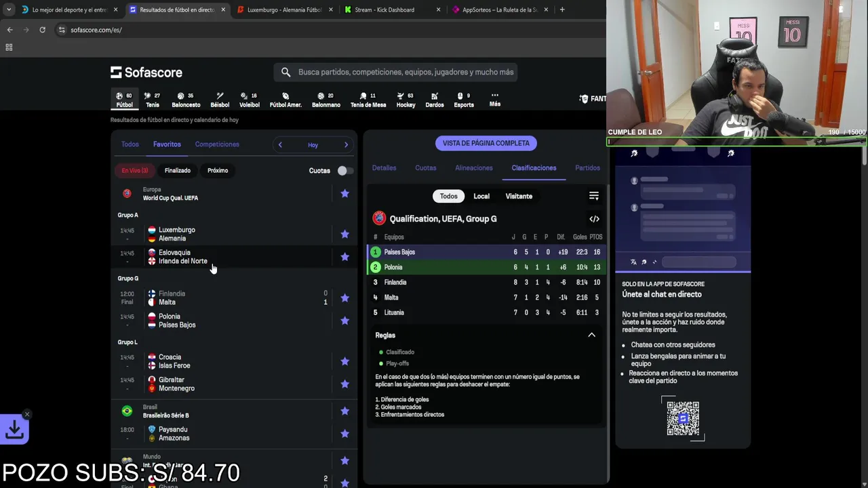Filter by Finalizado matches

(x=178, y=170)
